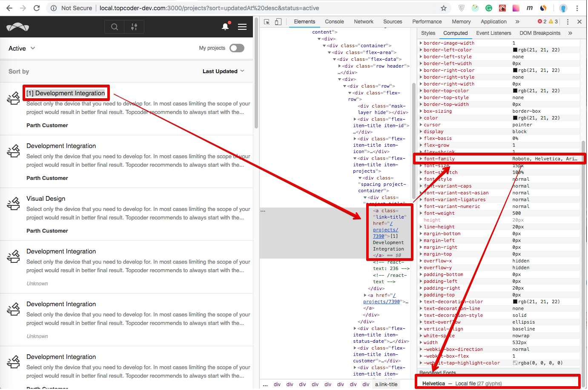588x390 pixels.
Task: Bookmark this page with the star
Action: [x=444, y=8]
